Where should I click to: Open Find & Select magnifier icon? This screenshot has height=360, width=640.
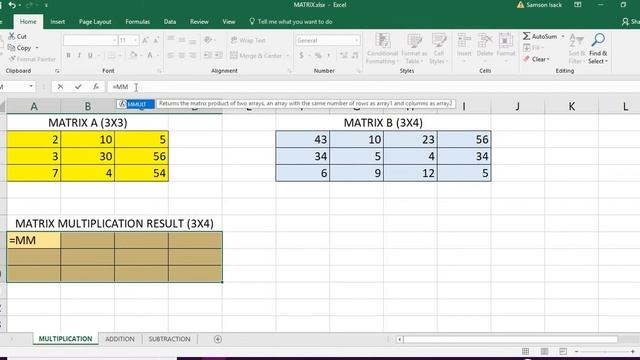pyautogui.click(x=598, y=40)
